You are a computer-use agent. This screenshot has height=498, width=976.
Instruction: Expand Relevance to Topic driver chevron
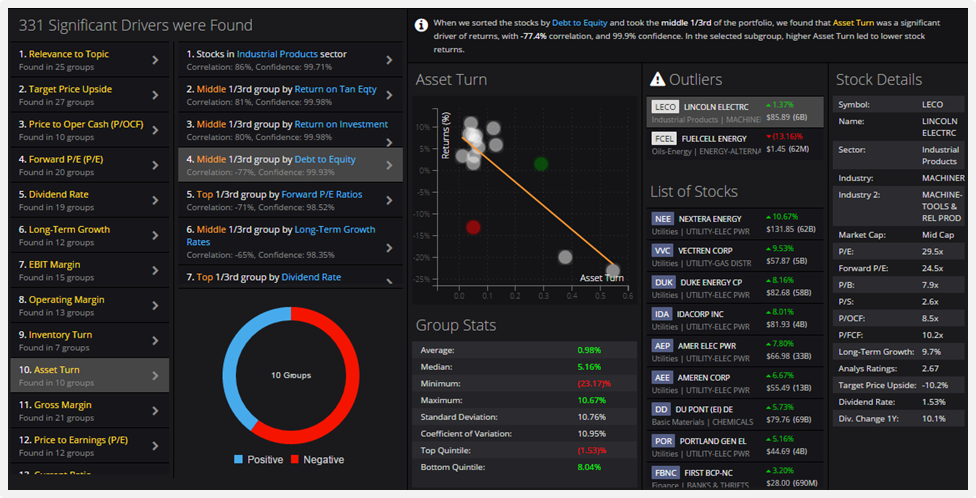click(155, 60)
